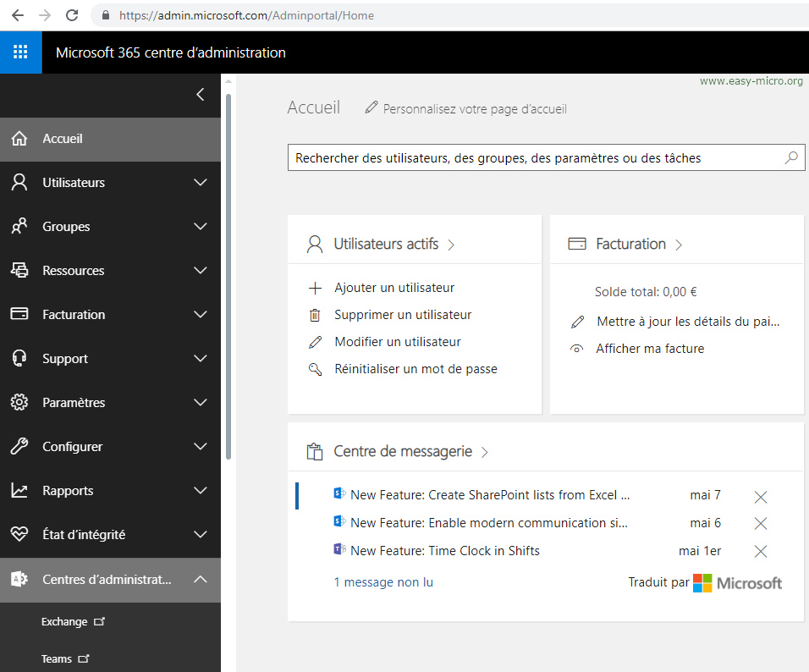Click the plus icon for Ajouter un utilisateur
This screenshot has width=809, height=672.
(x=315, y=288)
